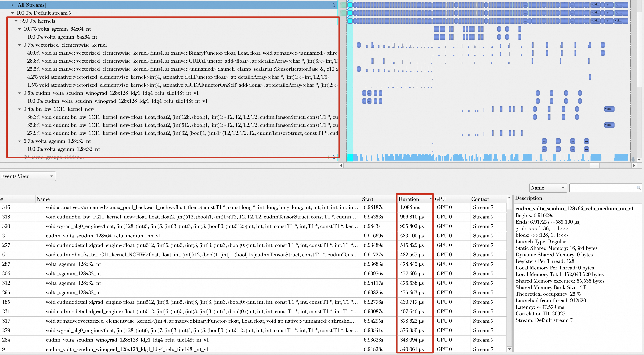Click the pin arrow on All Streams row
The height and width of the screenshot is (355, 644).
tap(334, 5)
